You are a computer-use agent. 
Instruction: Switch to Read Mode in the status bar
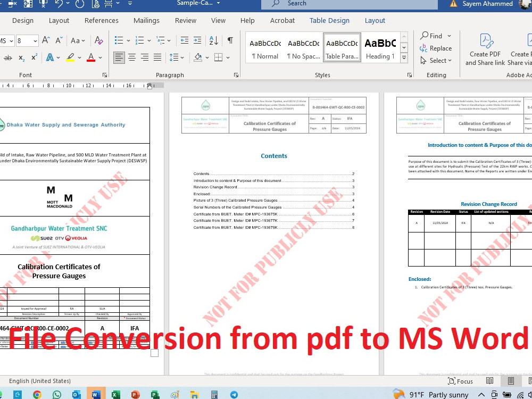(489, 381)
